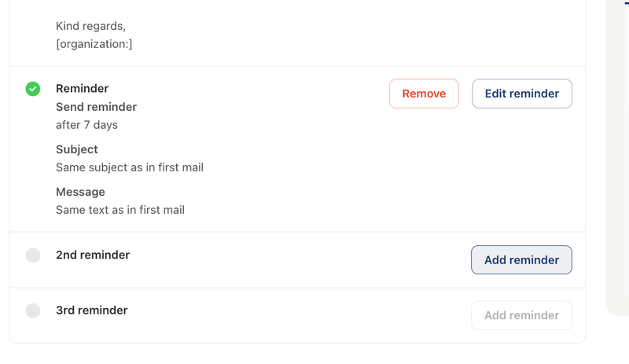Open the Edit reminder button
629x364 pixels.
[x=521, y=94]
